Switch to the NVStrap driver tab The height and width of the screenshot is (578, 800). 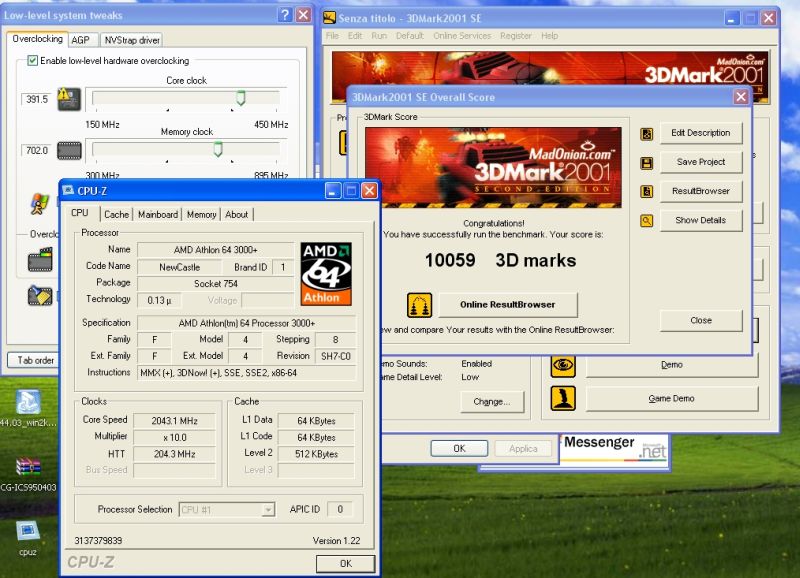pos(132,40)
